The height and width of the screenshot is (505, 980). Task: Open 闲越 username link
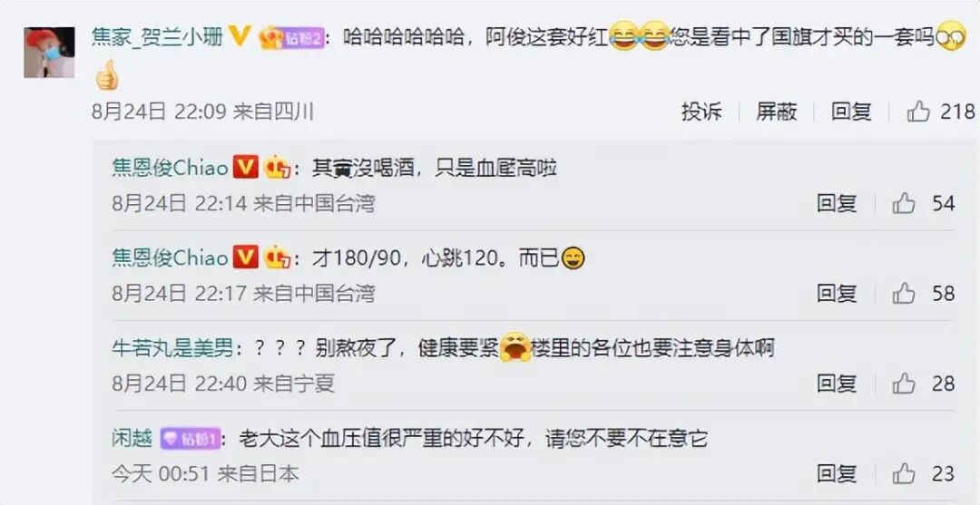coord(132,439)
